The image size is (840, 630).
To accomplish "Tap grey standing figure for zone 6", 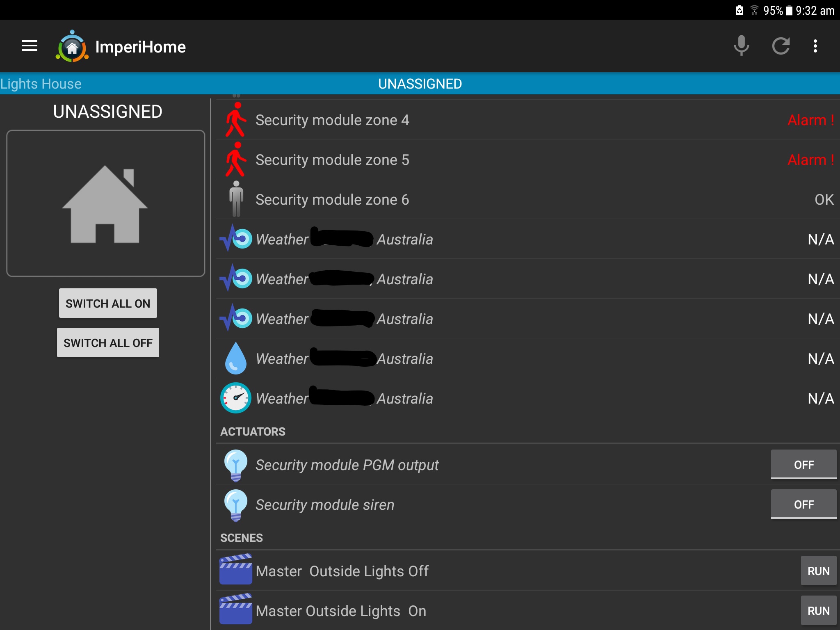I will tap(236, 199).
